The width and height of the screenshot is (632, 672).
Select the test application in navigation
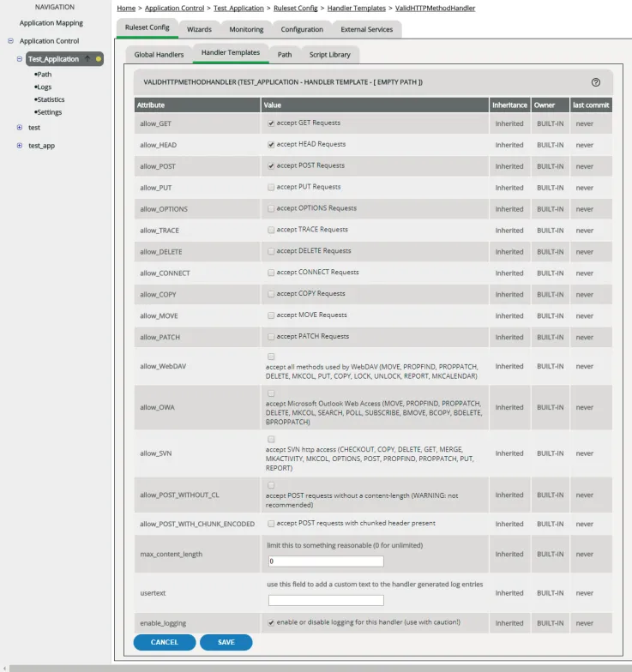(34, 128)
